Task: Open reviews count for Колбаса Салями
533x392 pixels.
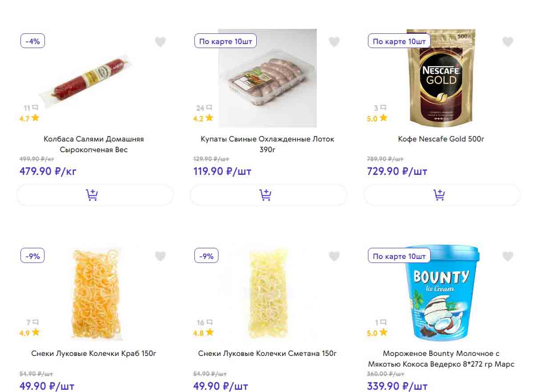Action: click(x=31, y=108)
